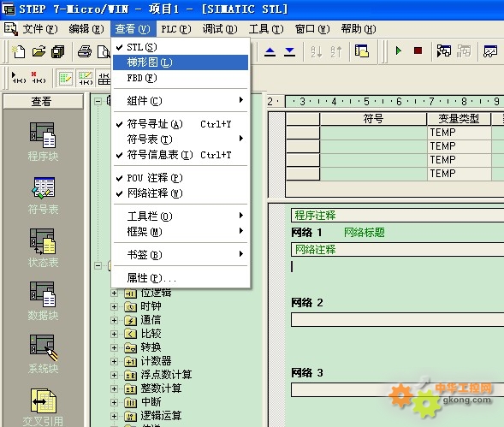Toggle the POU comments toolbar icon

point(66,78)
